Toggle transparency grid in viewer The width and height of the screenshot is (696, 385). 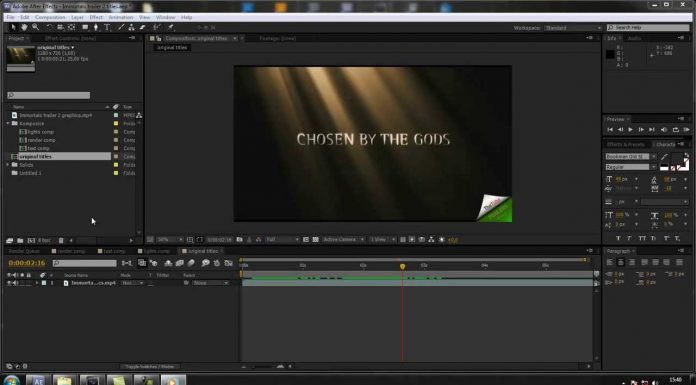(315, 239)
